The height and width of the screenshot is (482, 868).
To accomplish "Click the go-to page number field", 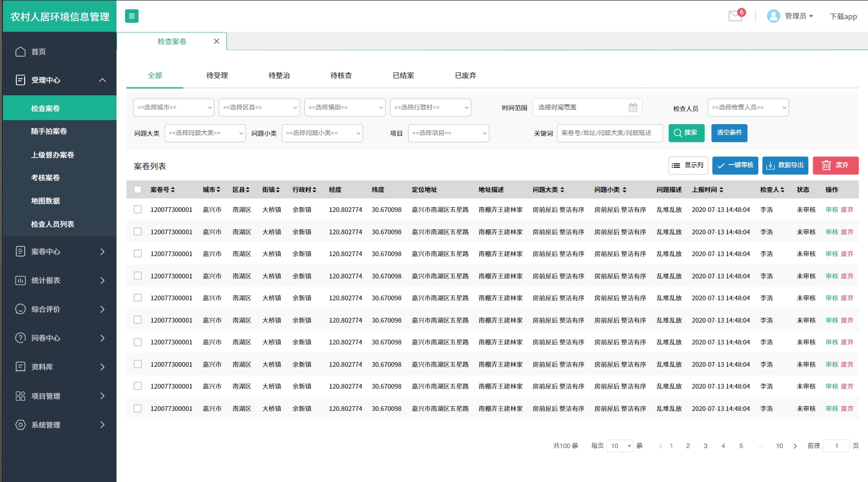I will click(836, 446).
